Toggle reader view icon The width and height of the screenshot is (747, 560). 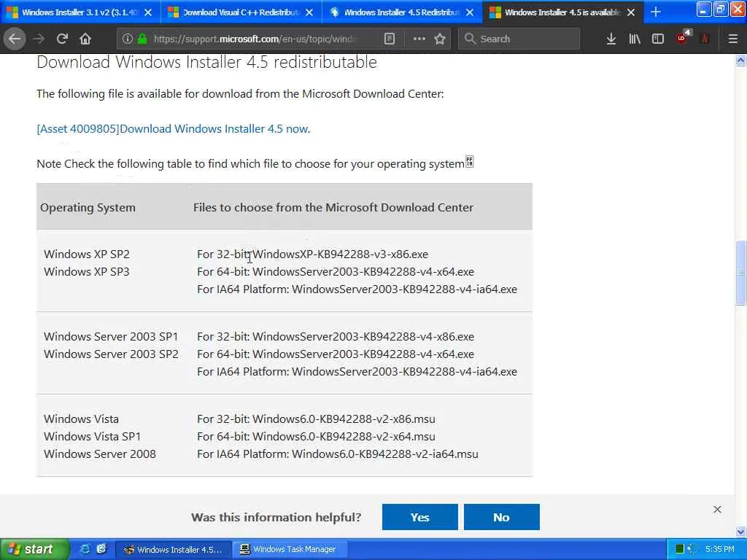click(x=390, y=39)
